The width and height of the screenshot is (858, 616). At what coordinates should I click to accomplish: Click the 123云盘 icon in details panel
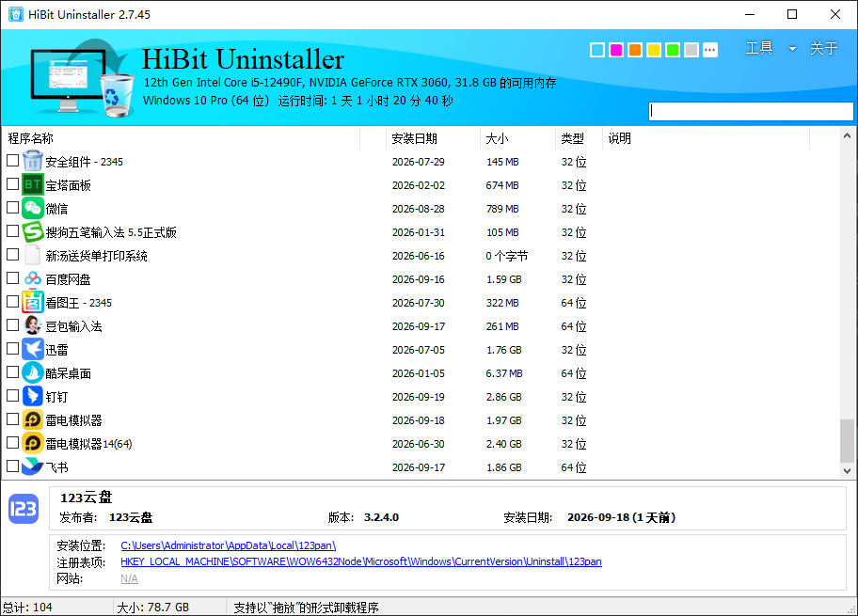click(24, 510)
